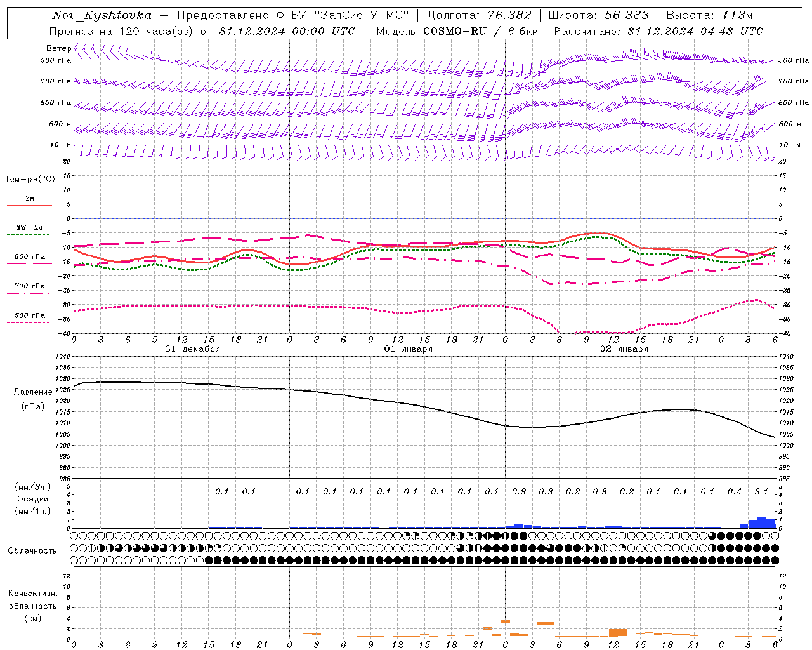Click the 500 м wind level label on left
Image resolution: width=812 pixels, height=650 pixels.
point(60,124)
